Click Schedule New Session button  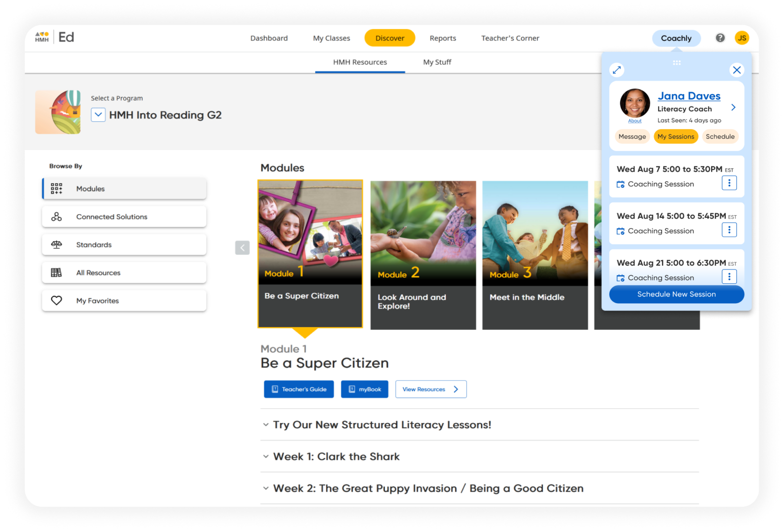click(677, 294)
